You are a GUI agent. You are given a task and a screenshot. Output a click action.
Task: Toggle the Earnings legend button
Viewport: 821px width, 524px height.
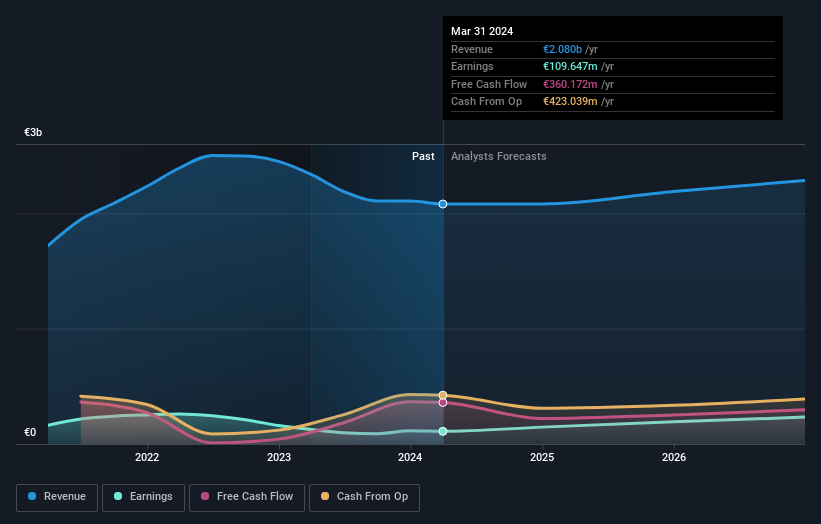coord(143,497)
